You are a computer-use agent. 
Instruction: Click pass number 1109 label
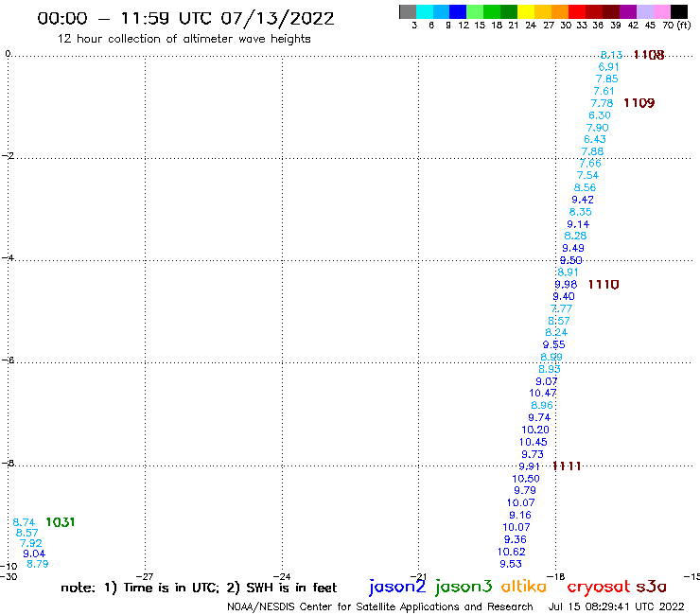(x=639, y=103)
